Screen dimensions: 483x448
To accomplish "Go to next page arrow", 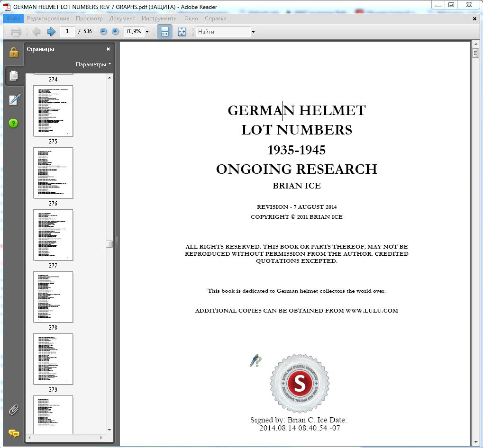I will (x=51, y=32).
